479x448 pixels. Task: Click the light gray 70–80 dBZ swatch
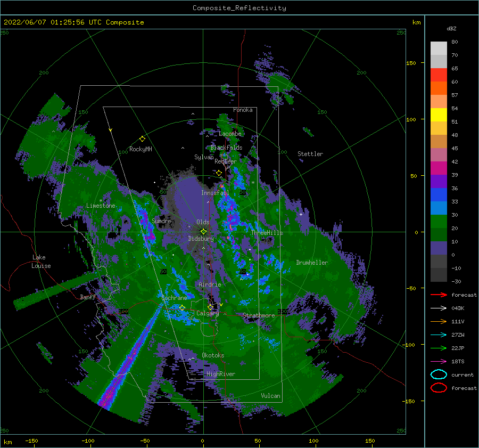coord(439,48)
